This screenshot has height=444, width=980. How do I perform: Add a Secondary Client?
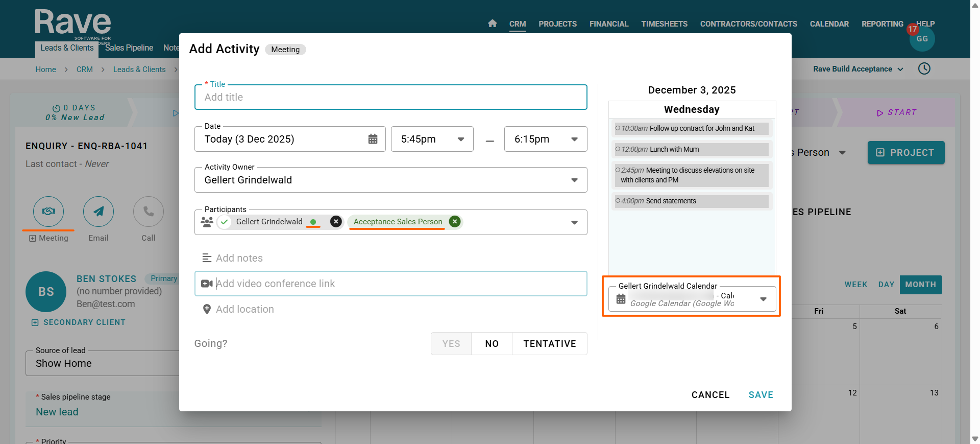click(x=79, y=322)
